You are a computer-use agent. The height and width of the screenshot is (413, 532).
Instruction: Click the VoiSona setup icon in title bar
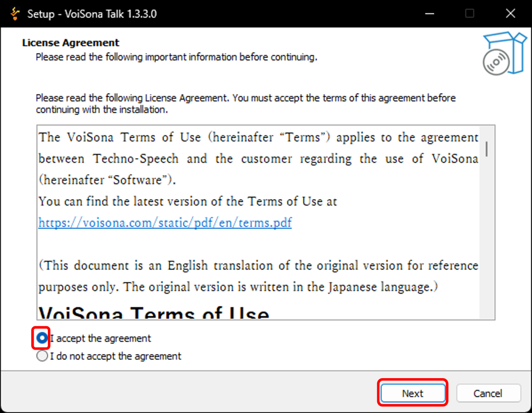(x=15, y=14)
